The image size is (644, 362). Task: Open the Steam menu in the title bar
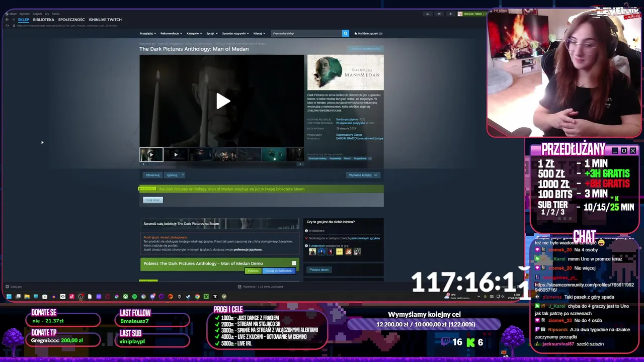coord(13,14)
